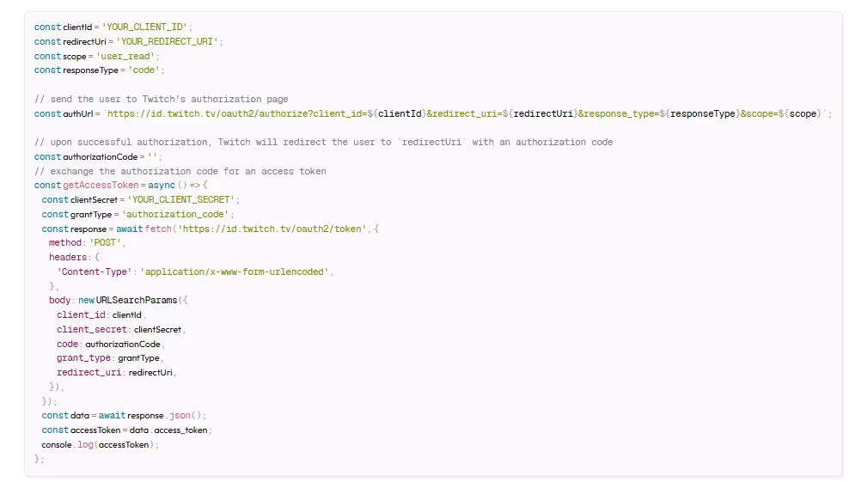Click the ${responseType} template placeholder
This screenshot has height=482, width=868.
[699, 113]
